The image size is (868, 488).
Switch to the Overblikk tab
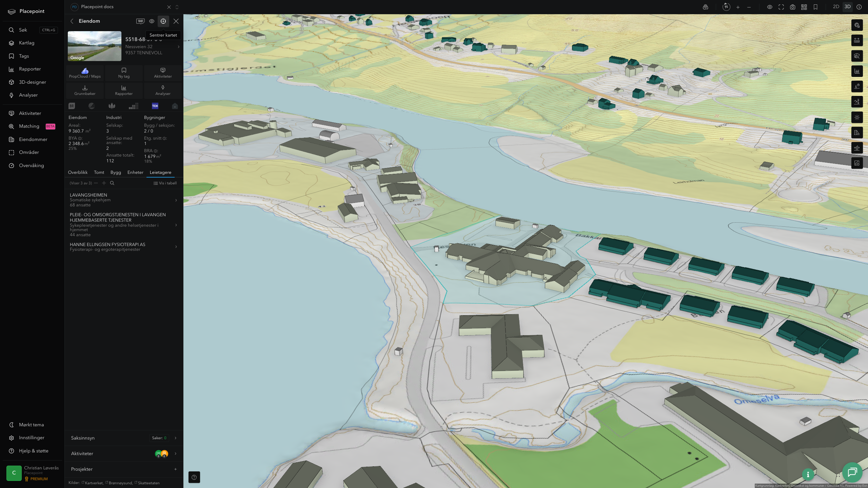78,172
